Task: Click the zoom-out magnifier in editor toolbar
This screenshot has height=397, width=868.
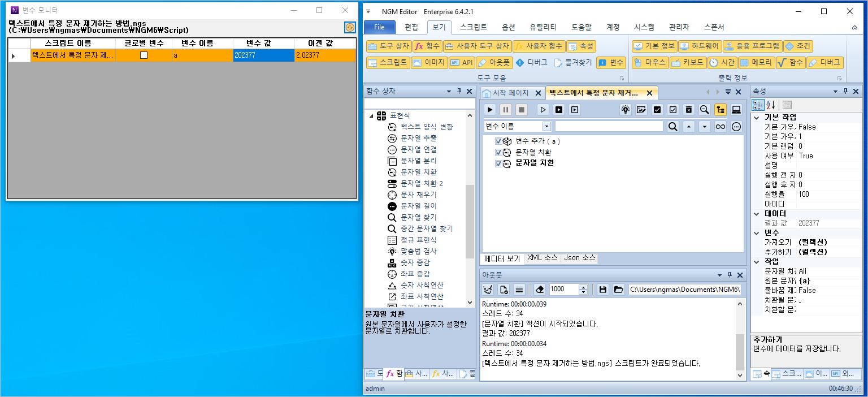Action: 705,110
